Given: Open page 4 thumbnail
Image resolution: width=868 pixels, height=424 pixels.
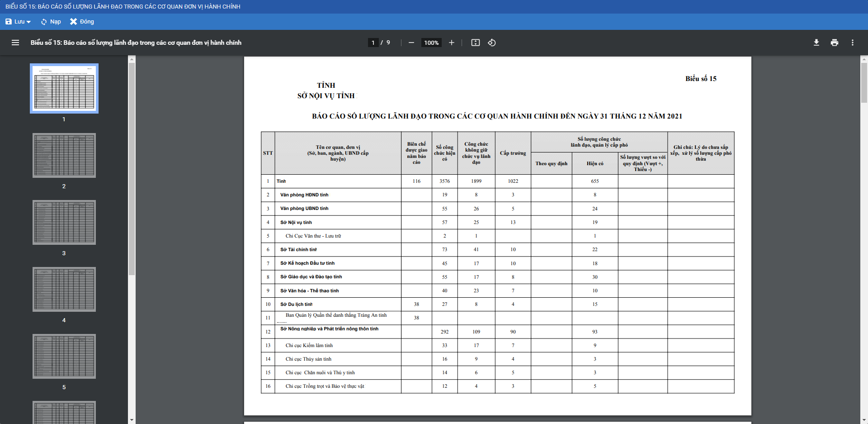Looking at the screenshot, I should [64, 289].
